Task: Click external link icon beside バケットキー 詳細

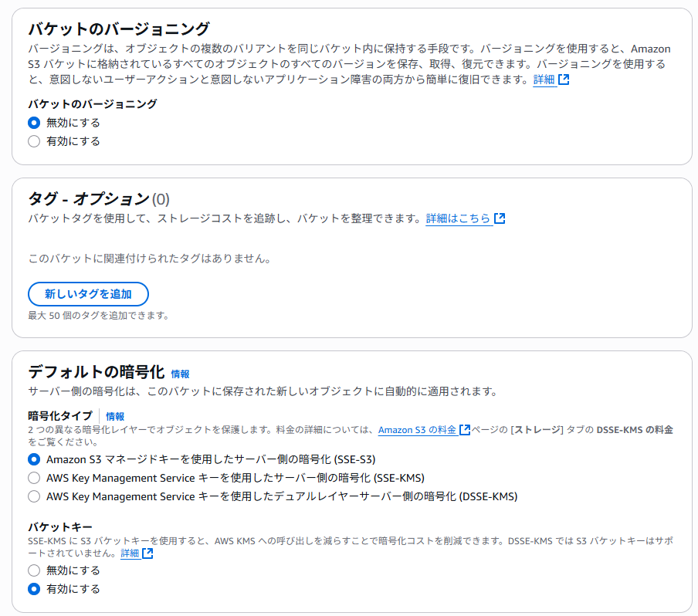Action: coord(147,553)
